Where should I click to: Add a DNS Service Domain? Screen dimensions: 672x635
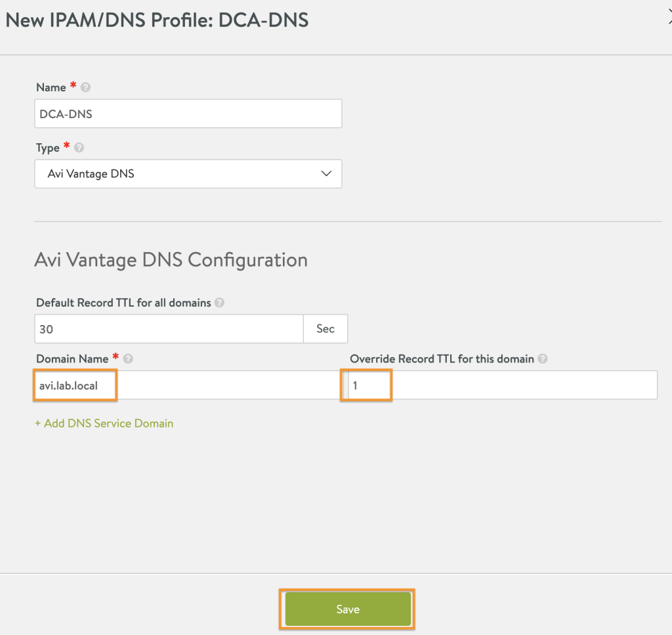[x=104, y=423]
